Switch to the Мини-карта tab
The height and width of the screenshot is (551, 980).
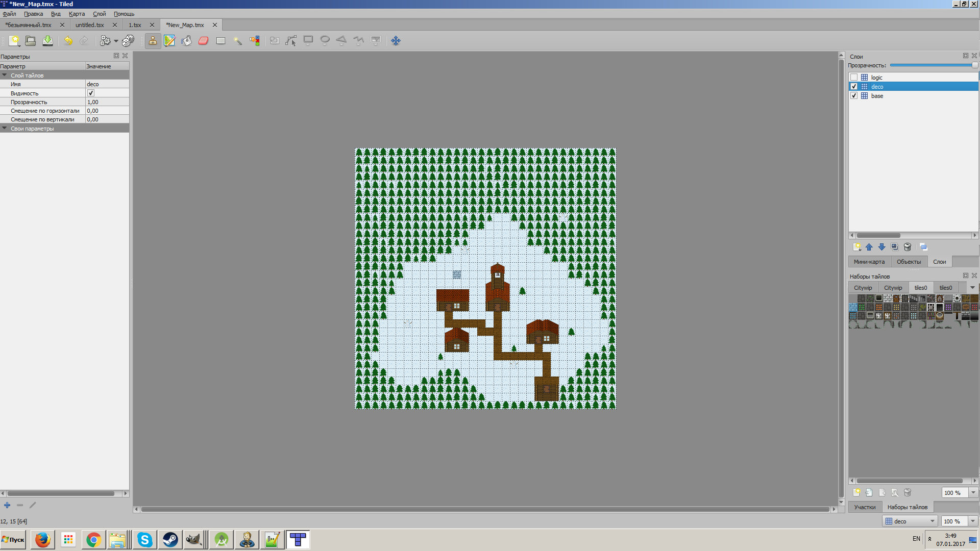[869, 262]
